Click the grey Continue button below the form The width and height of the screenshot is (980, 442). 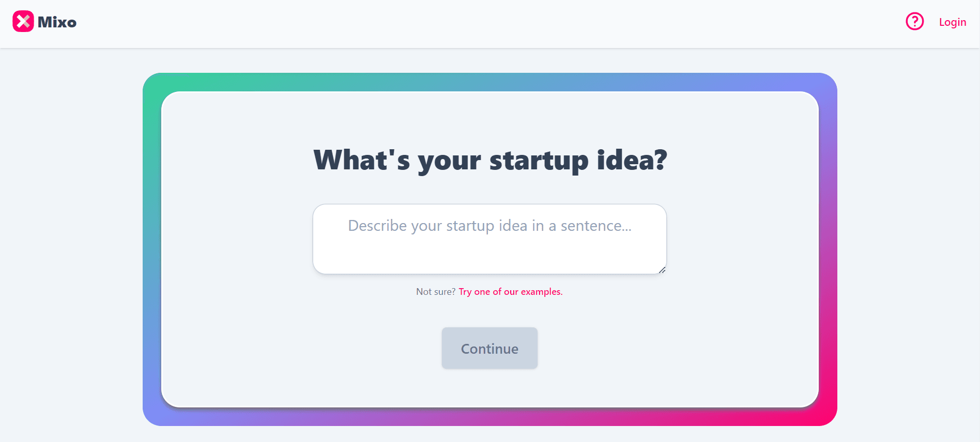(x=489, y=348)
